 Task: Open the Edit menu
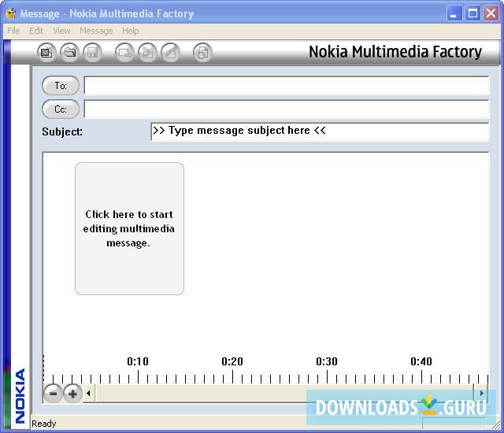(36, 31)
